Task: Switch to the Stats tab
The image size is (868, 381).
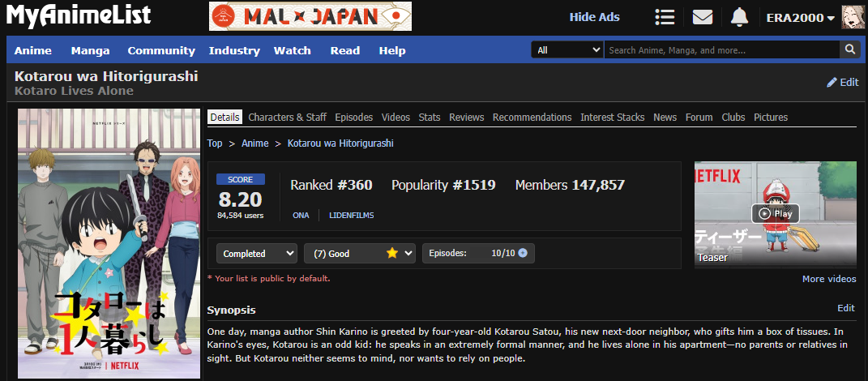Action: tap(430, 118)
